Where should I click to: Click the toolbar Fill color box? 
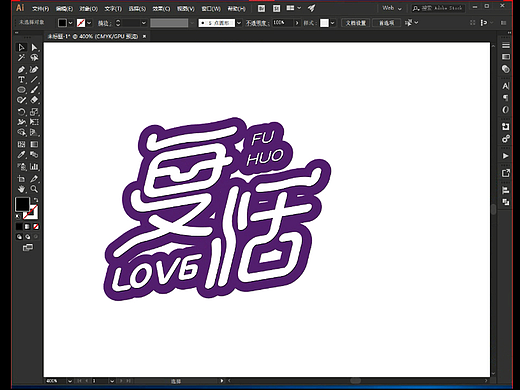click(22, 204)
